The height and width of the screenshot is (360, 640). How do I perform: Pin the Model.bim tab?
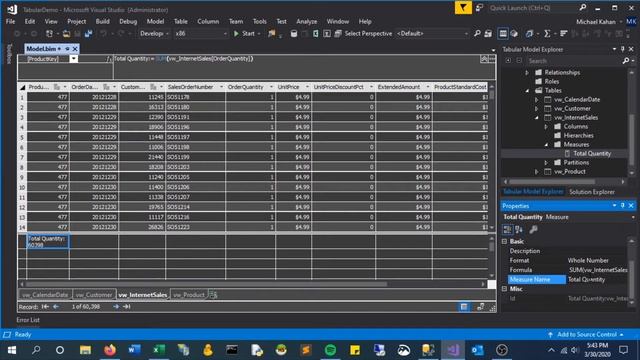(x=67, y=49)
